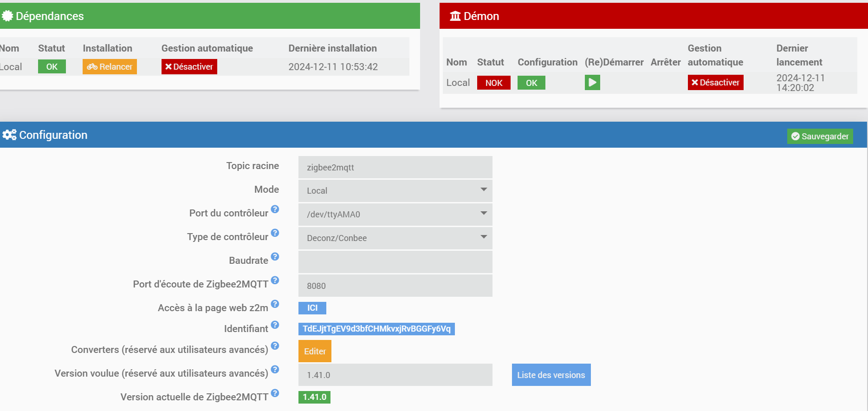Click the orange Editer converters button
The image size is (868, 411).
[315, 352]
